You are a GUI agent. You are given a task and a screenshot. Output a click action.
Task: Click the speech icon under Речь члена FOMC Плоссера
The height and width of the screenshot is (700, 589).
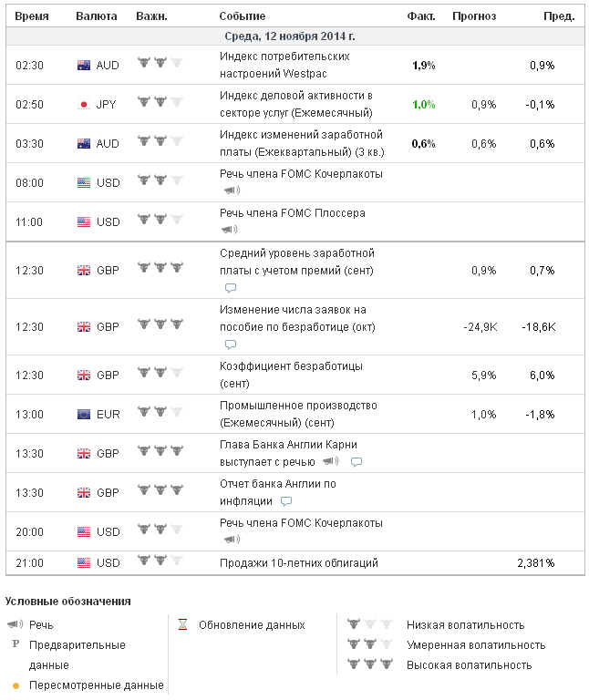(229, 230)
